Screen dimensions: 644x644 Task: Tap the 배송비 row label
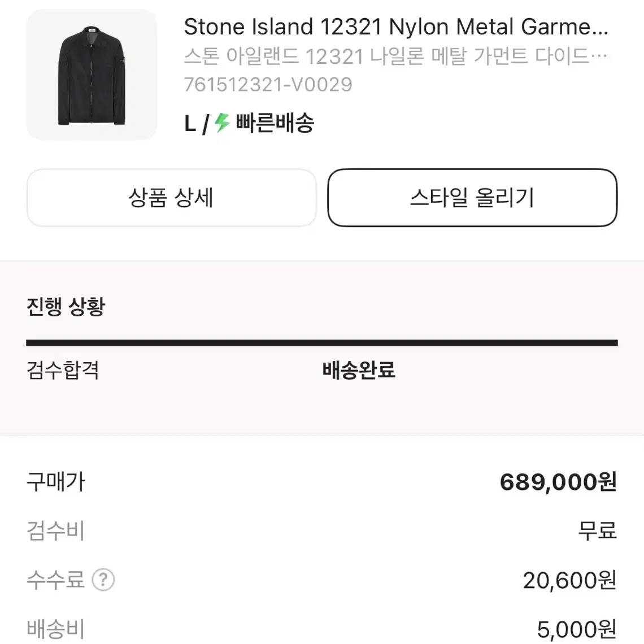pos(55,629)
